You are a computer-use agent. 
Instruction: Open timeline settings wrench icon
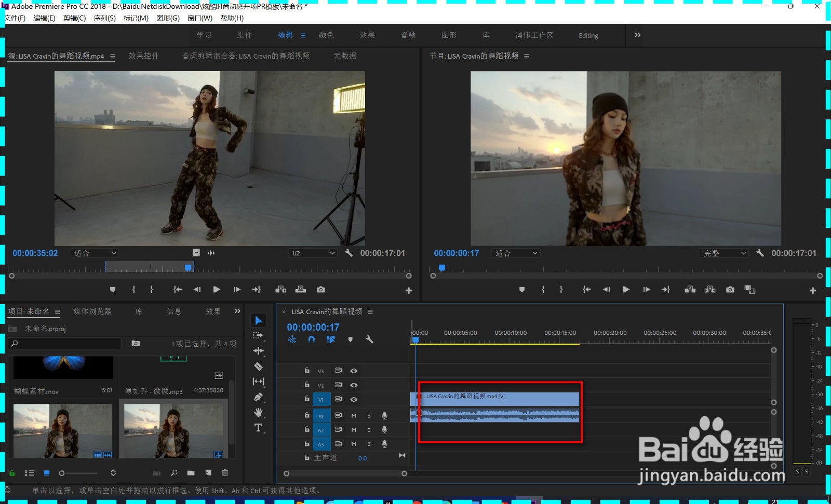[369, 339]
